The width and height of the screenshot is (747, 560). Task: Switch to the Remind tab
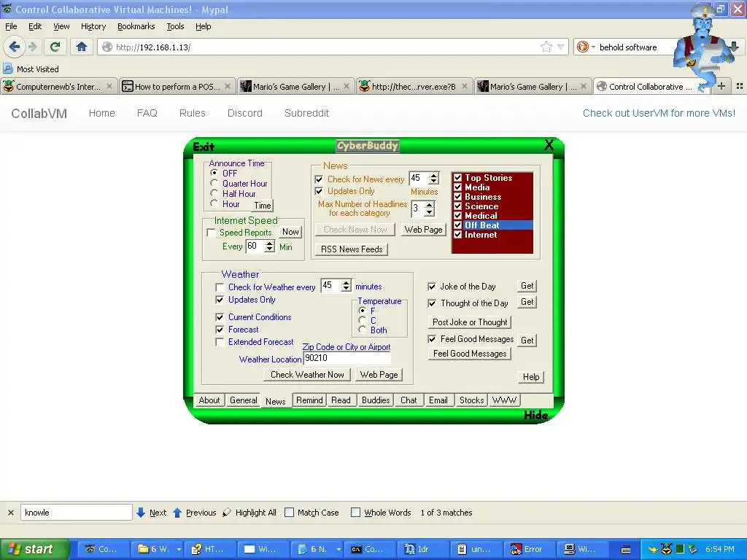click(309, 400)
